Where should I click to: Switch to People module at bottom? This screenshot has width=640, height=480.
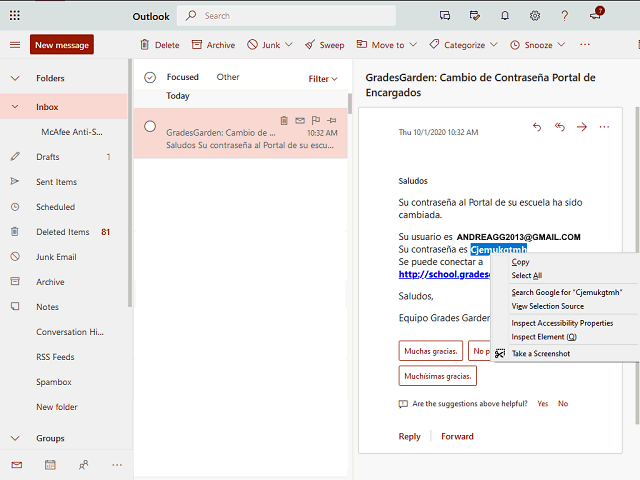click(x=84, y=465)
